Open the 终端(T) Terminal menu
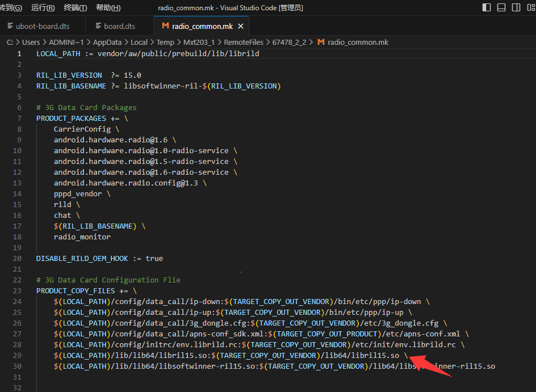The height and width of the screenshot is (392, 536). pos(76,7)
